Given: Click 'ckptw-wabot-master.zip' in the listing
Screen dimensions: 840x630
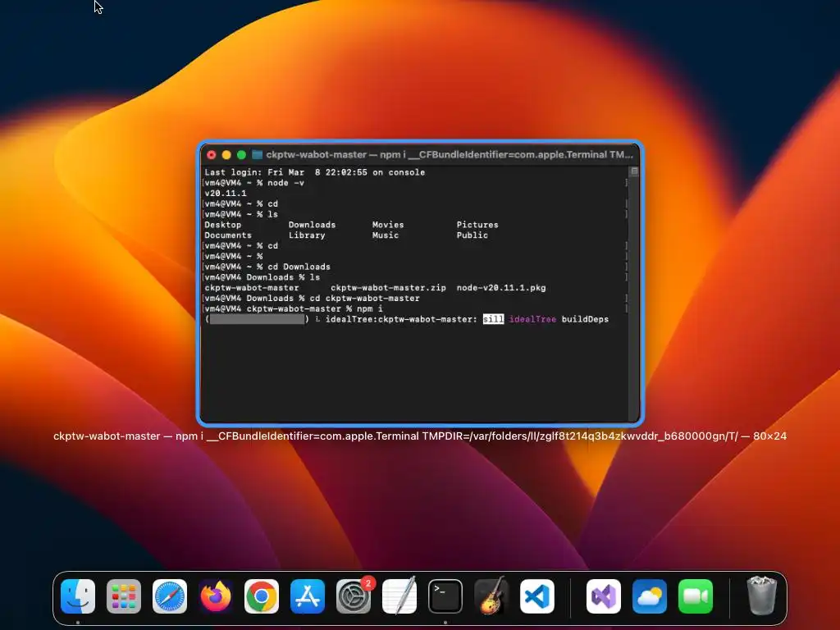Looking at the screenshot, I should [388, 288].
